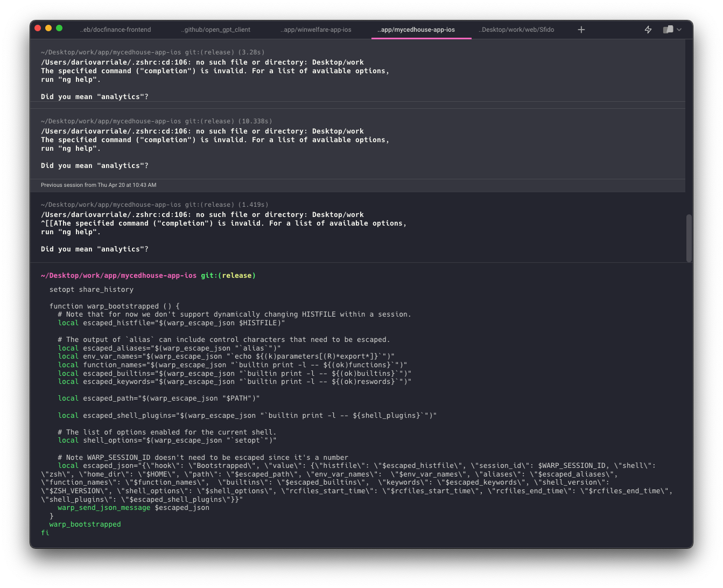Image resolution: width=723 pixels, height=588 pixels.
Task: Open the Desktop/work/web/Sfido tab
Action: point(516,30)
